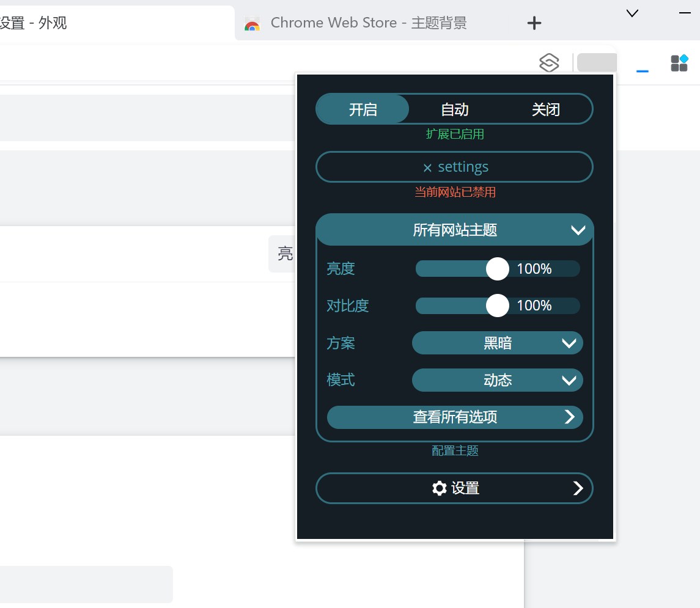Click the x icon beside settings
Viewport: 700px width, 608px height.
click(x=427, y=168)
